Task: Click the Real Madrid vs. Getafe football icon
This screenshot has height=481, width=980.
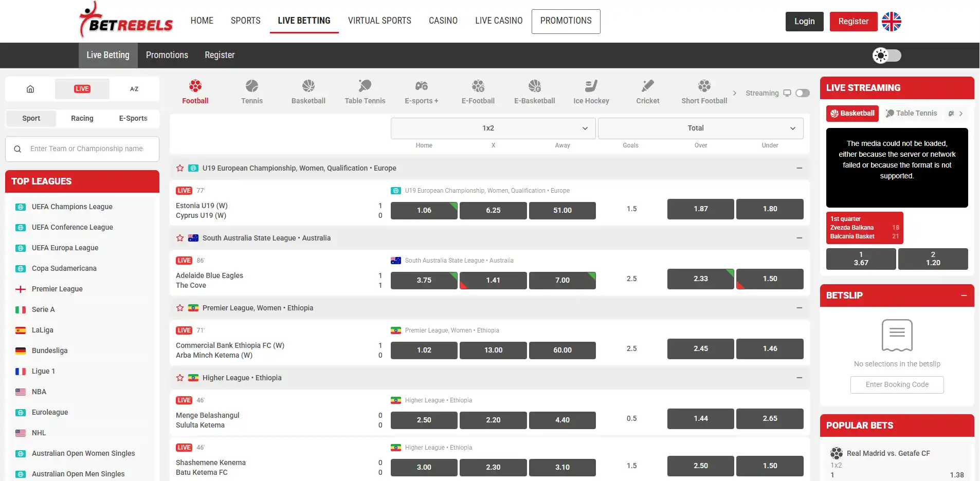Action: 837,453
